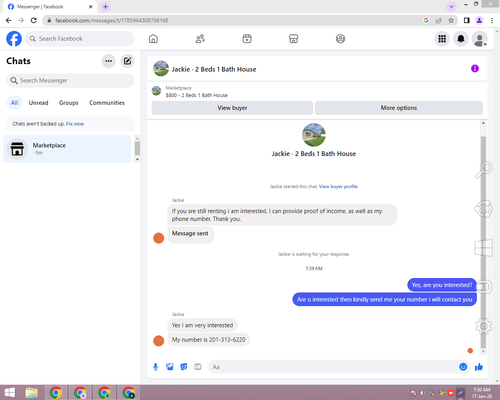Open conversation information purple icon
This screenshot has width=500, height=400.
click(x=475, y=69)
